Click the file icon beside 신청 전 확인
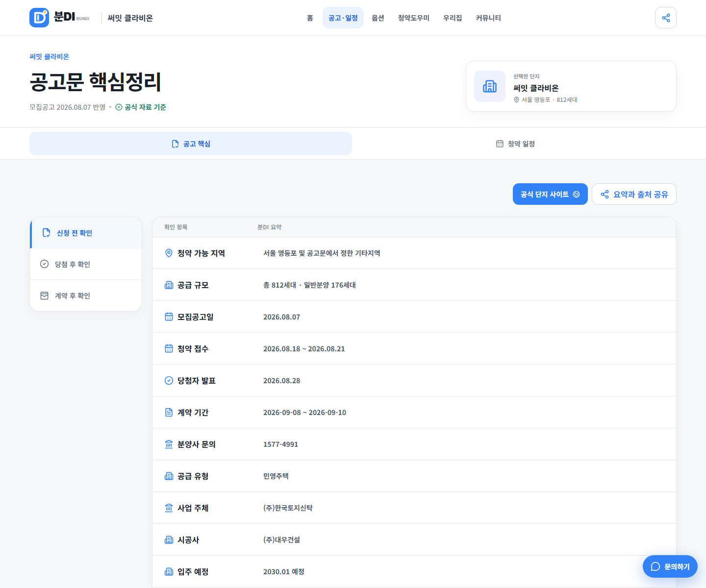This screenshot has height=588, width=706. click(47, 233)
